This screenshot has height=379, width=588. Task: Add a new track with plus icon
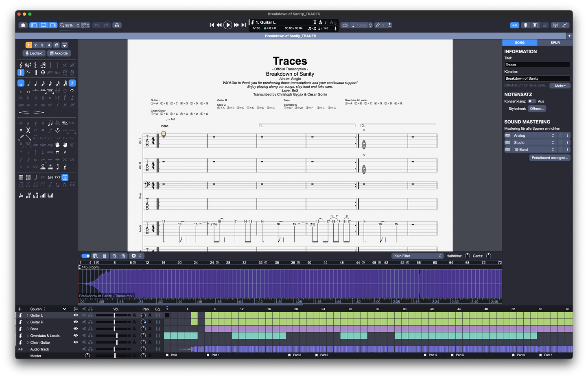point(20,309)
